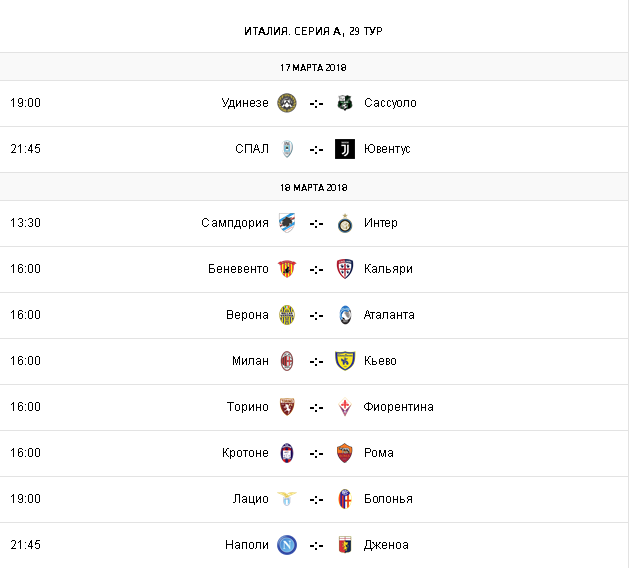Click the Milan club badge
Image resolution: width=629 pixels, height=568 pixels.
click(287, 361)
